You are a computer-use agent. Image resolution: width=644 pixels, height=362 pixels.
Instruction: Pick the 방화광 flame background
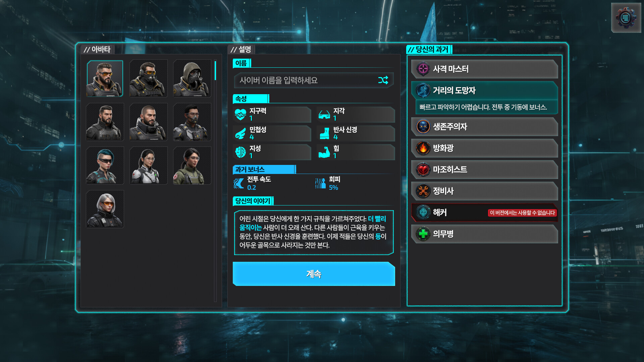[485, 148]
